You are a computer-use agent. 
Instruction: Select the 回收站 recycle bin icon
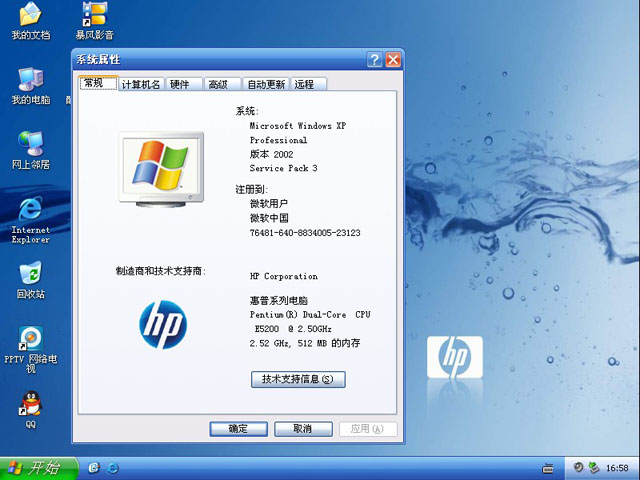click(x=31, y=280)
